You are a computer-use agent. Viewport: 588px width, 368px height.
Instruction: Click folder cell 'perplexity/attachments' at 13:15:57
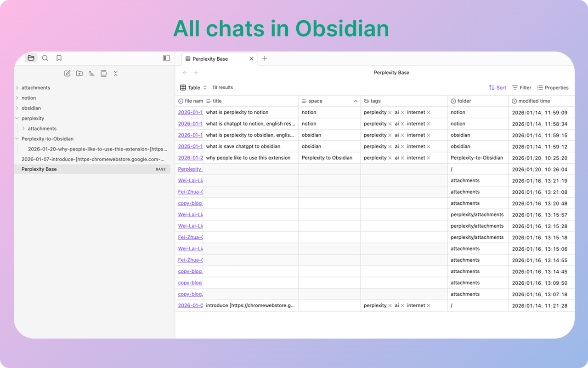point(478,215)
